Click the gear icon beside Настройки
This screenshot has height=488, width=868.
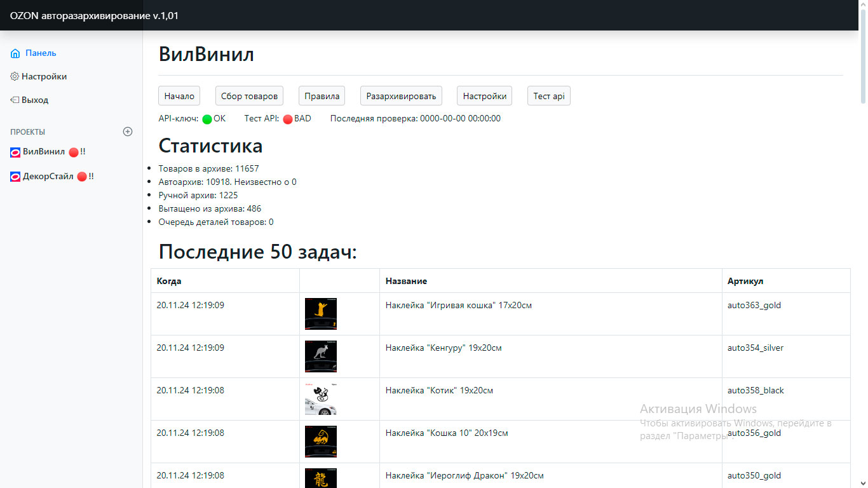point(15,76)
